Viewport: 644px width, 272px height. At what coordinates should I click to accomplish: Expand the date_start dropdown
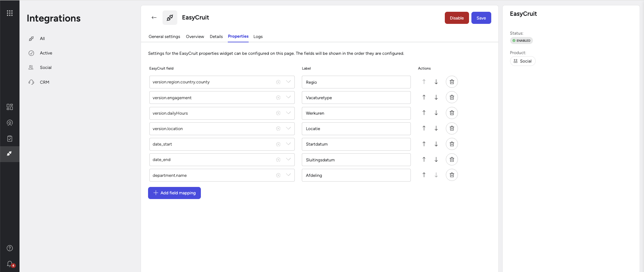click(288, 144)
